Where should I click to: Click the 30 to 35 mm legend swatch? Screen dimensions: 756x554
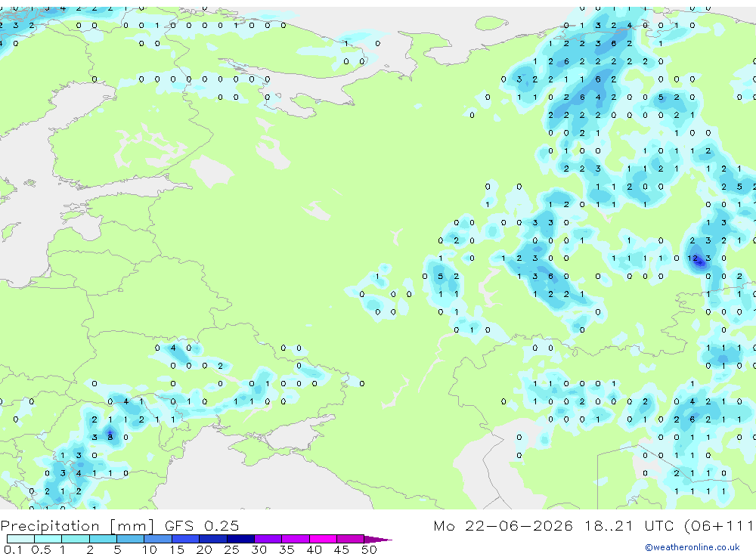(x=268, y=539)
